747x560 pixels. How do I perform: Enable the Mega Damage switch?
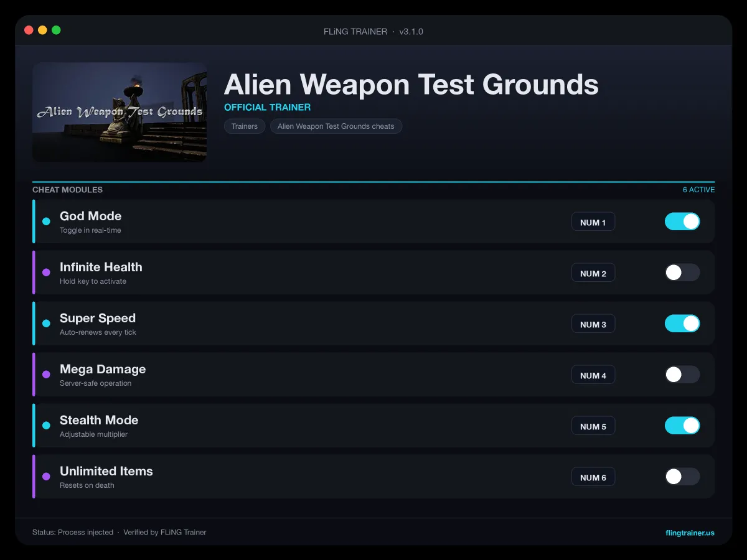[682, 375]
